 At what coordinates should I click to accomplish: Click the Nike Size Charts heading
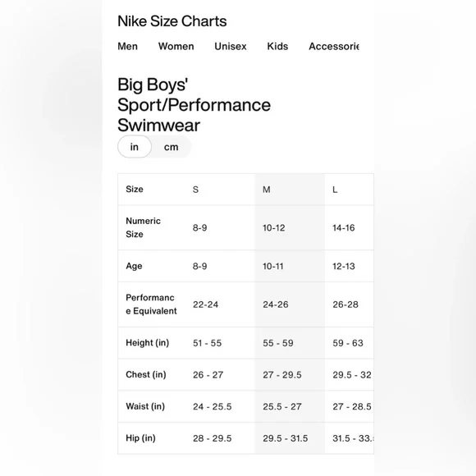click(172, 21)
